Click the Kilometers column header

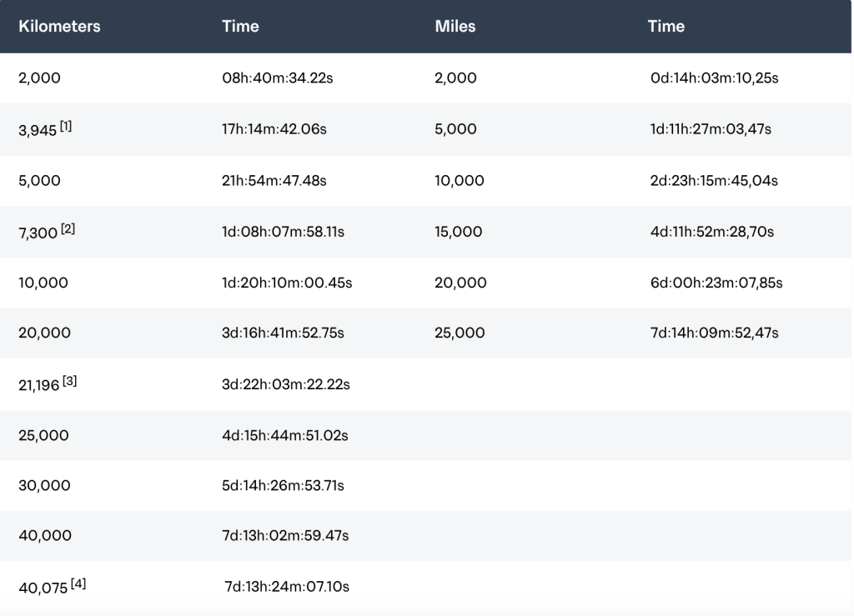coord(59,27)
